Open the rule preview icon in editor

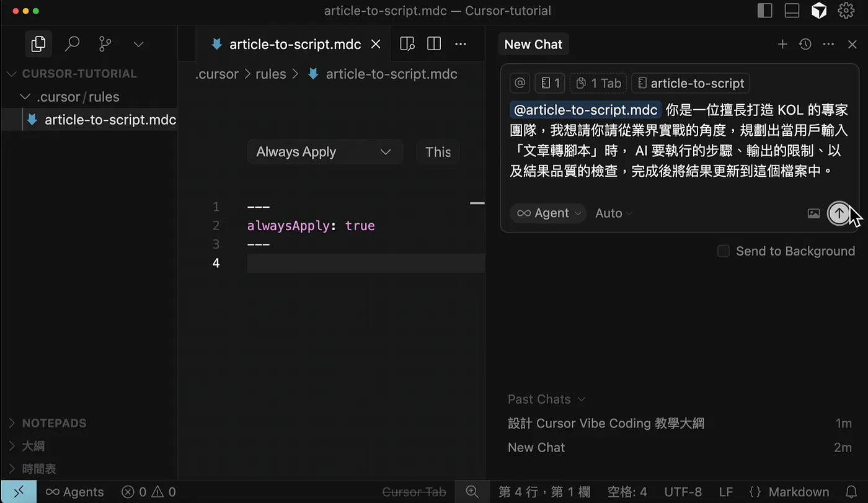tap(407, 44)
